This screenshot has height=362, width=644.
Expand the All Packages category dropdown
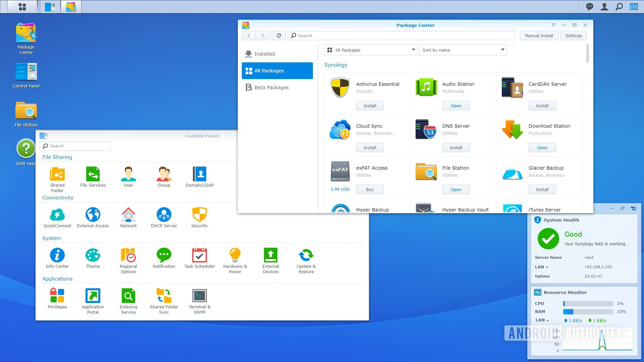coord(370,50)
